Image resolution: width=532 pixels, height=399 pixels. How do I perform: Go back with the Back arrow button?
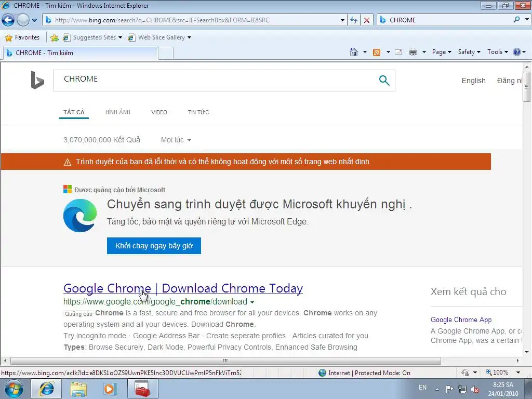pyautogui.click(x=8, y=20)
